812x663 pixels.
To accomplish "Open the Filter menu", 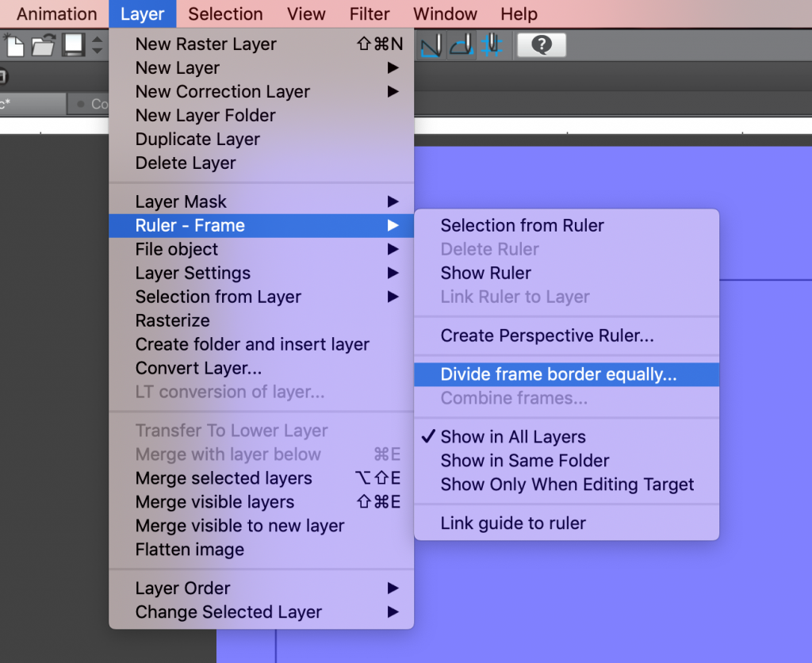I will (370, 14).
